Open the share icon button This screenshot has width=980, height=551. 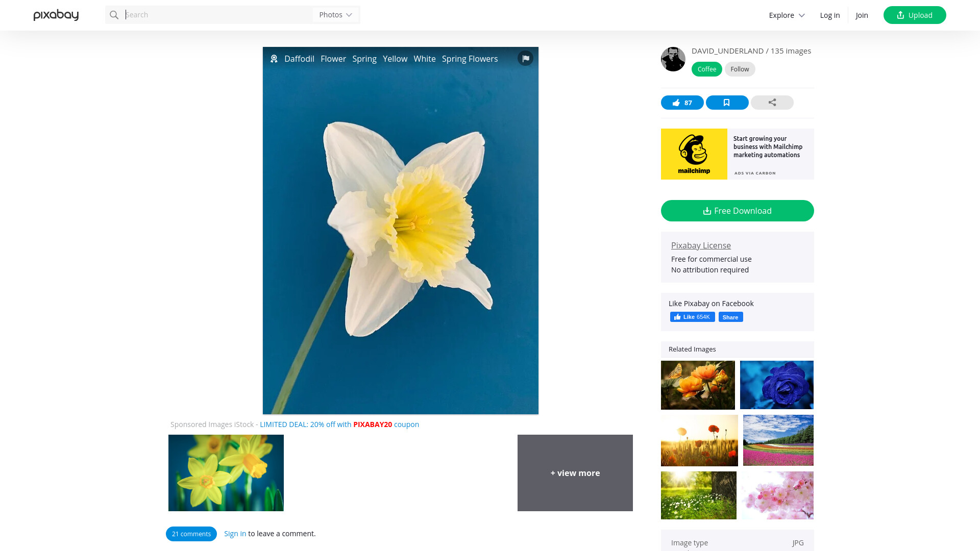(x=772, y=103)
